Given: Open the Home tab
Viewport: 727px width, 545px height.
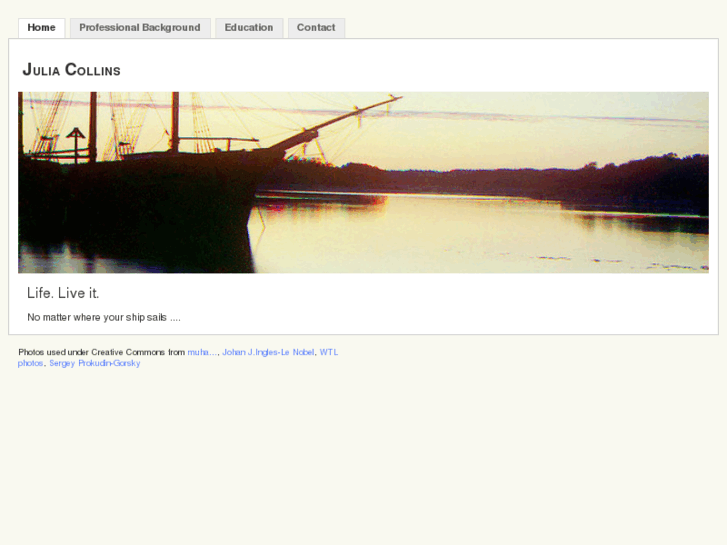Looking at the screenshot, I should (x=41, y=28).
